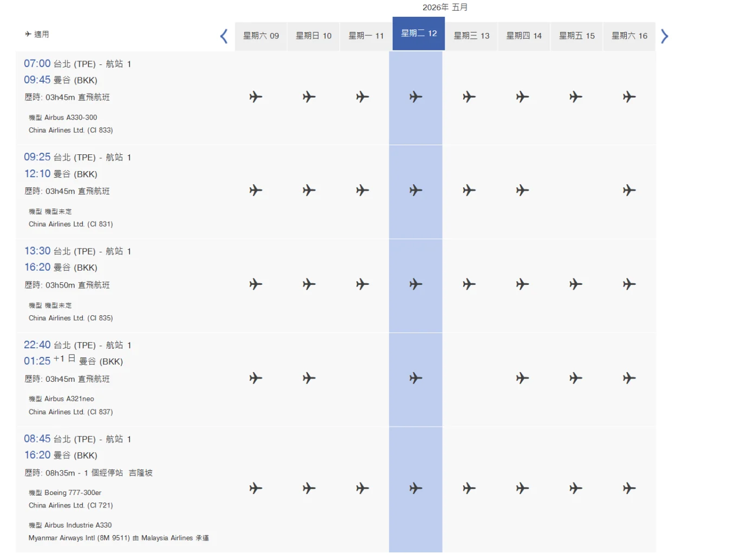
Task: Select the 星期五 15 date tab
Action: (x=576, y=36)
